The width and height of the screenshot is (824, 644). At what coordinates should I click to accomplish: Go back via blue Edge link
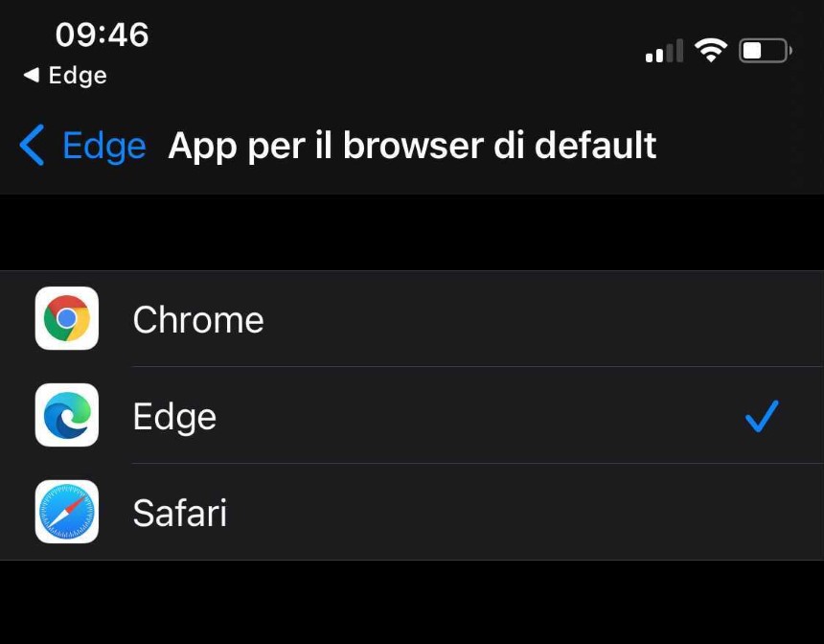click(104, 146)
